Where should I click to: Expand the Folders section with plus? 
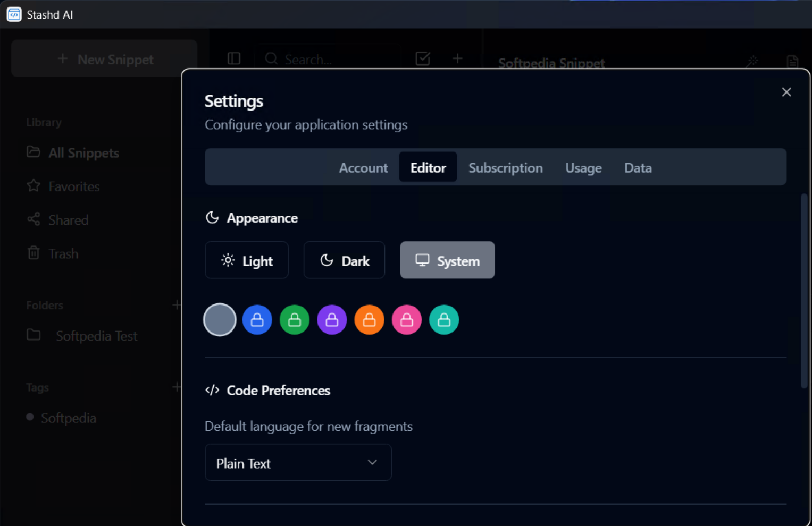(x=177, y=304)
